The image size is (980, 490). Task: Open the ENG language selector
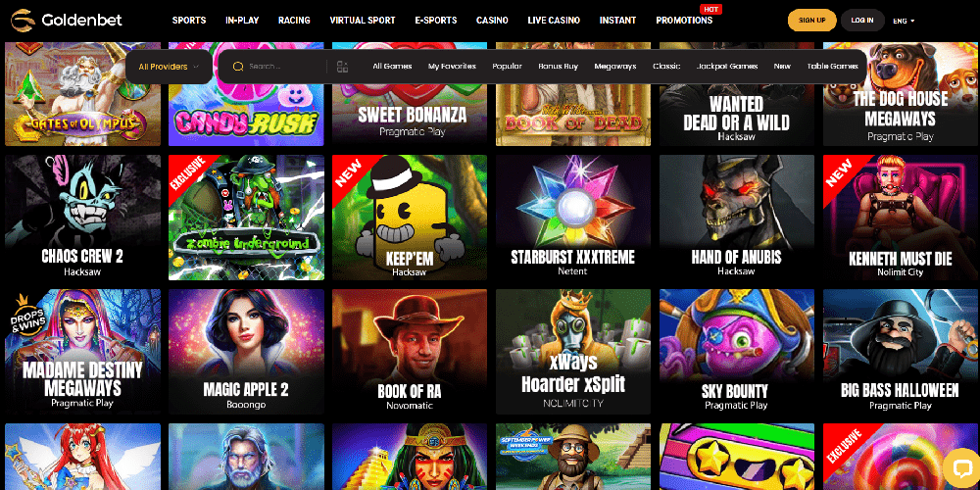pos(904,21)
